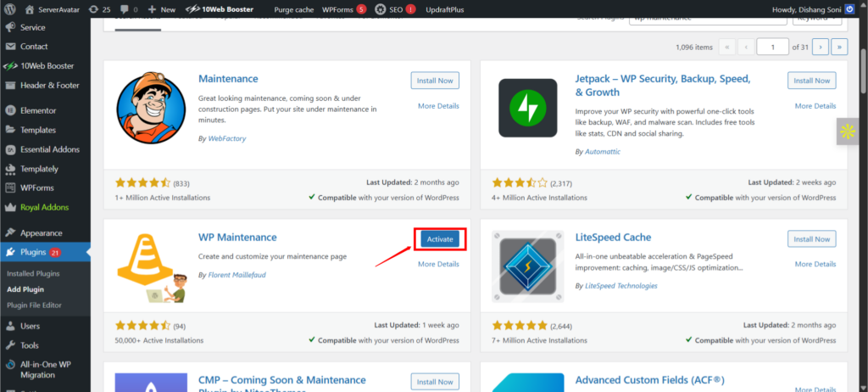This screenshot has width=868, height=392.
Task: Click Purge cache in admin bar
Action: [x=293, y=9]
